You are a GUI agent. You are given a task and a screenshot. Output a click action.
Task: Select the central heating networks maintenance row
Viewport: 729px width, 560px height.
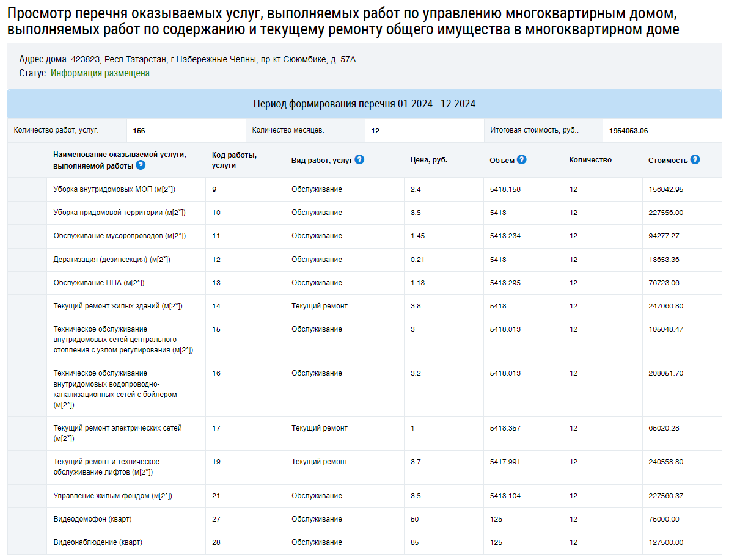[364, 340]
